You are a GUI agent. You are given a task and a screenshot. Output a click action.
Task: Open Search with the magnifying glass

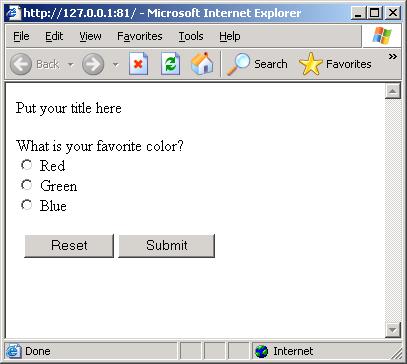[x=238, y=64]
